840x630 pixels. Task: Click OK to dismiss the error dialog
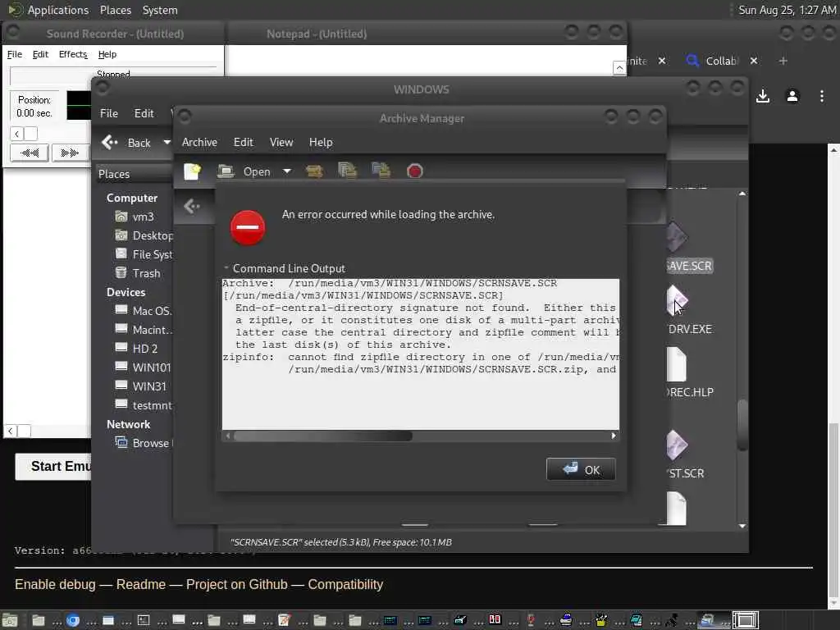pos(581,470)
